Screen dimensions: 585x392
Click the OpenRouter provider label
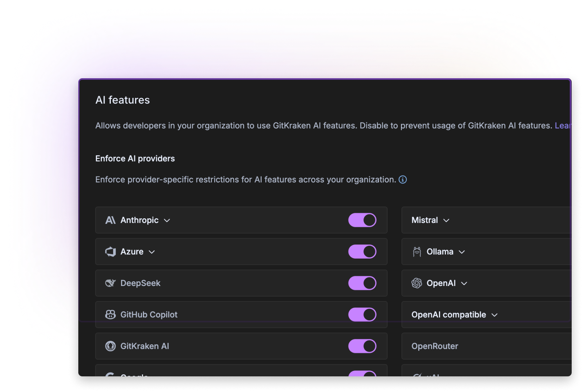pyautogui.click(x=435, y=346)
